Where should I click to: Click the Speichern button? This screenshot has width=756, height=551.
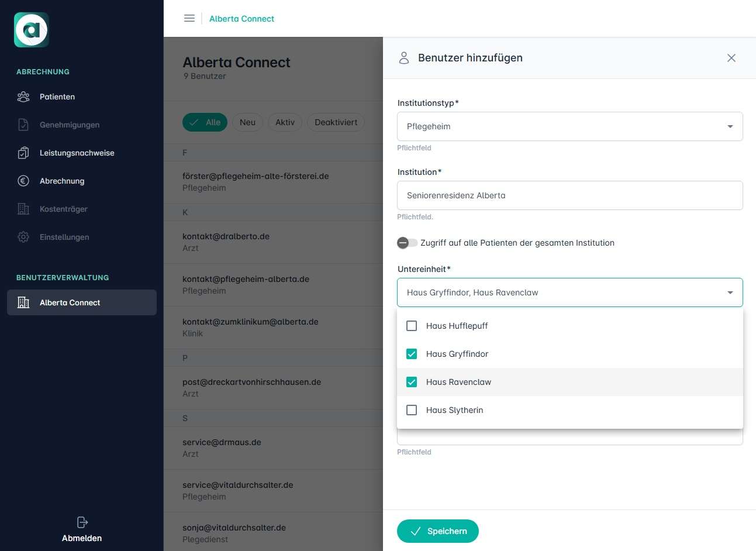click(x=437, y=531)
